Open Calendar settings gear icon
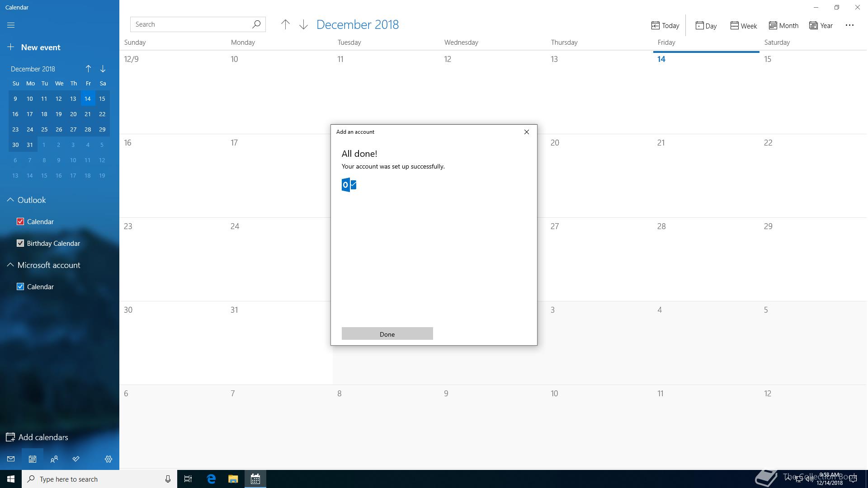 pyautogui.click(x=108, y=459)
